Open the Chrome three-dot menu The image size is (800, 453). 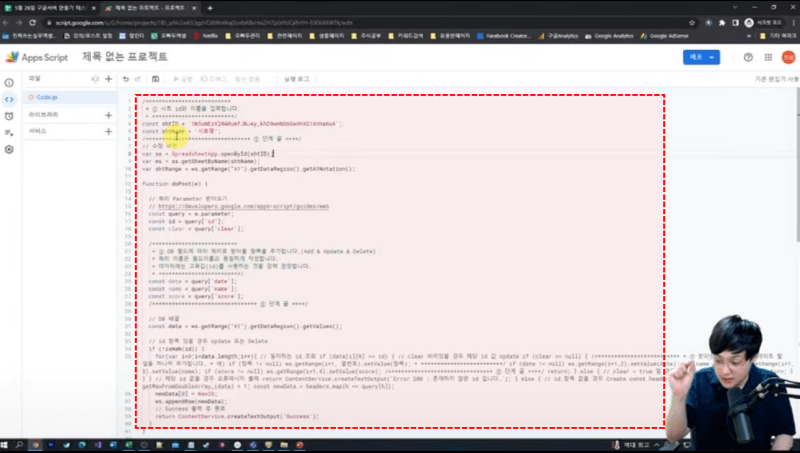click(x=793, y=22)
